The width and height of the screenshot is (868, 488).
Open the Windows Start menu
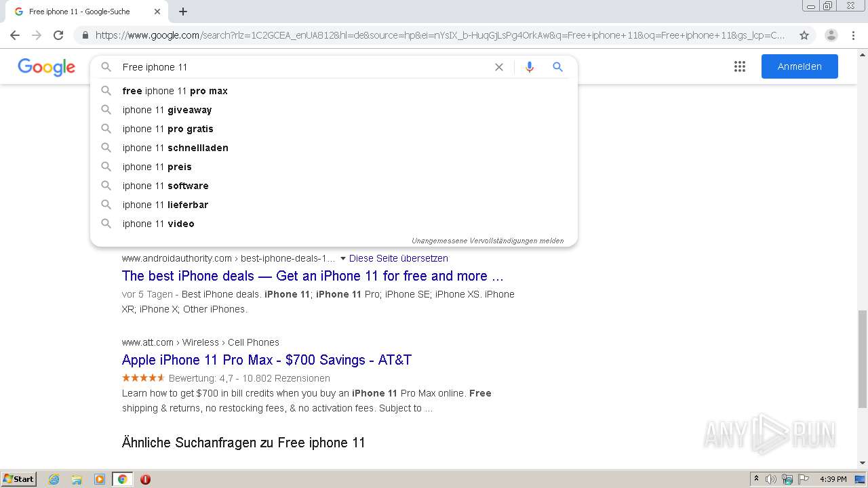[18, 479]
